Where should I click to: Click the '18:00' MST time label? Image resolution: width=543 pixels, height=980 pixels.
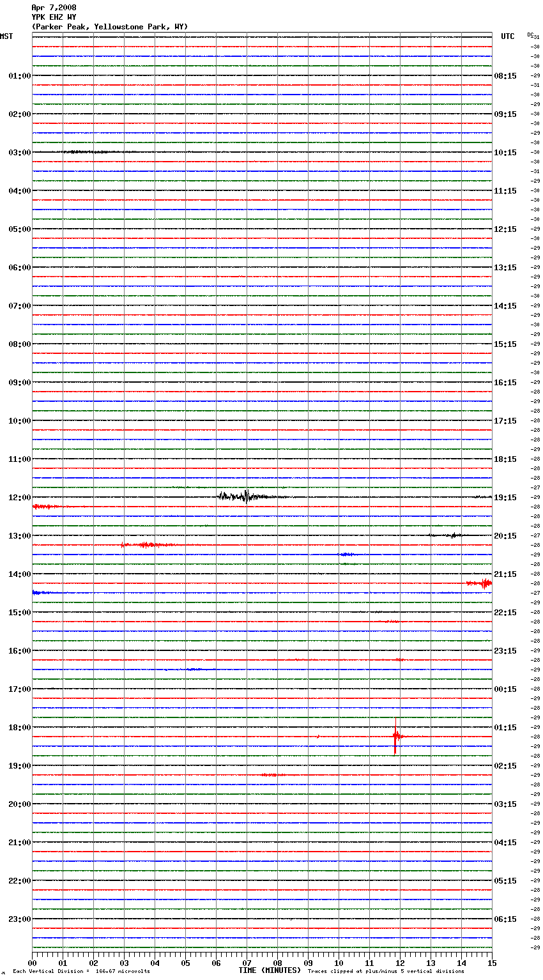pyautogui.click(x=20, y=728)
